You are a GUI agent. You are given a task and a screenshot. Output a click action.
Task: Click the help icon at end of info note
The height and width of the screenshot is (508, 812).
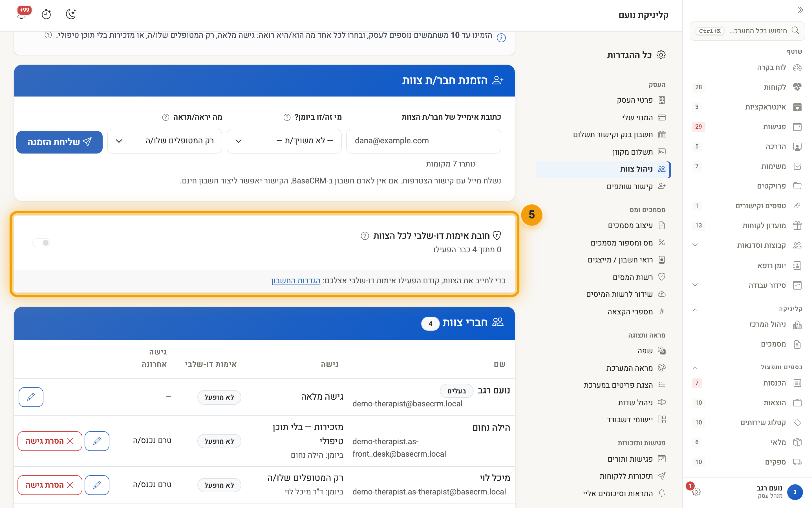48,35
